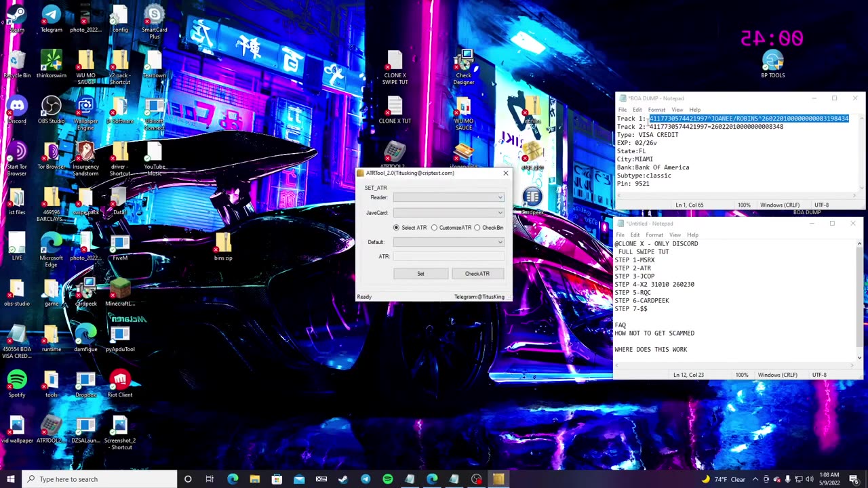
Task: Choose the CheckBin radio option
Action: 489,228
